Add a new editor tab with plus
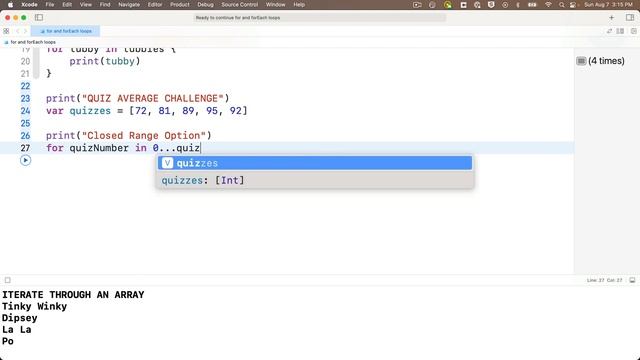Screen dimensions: 640x360 tap(611, 18)
